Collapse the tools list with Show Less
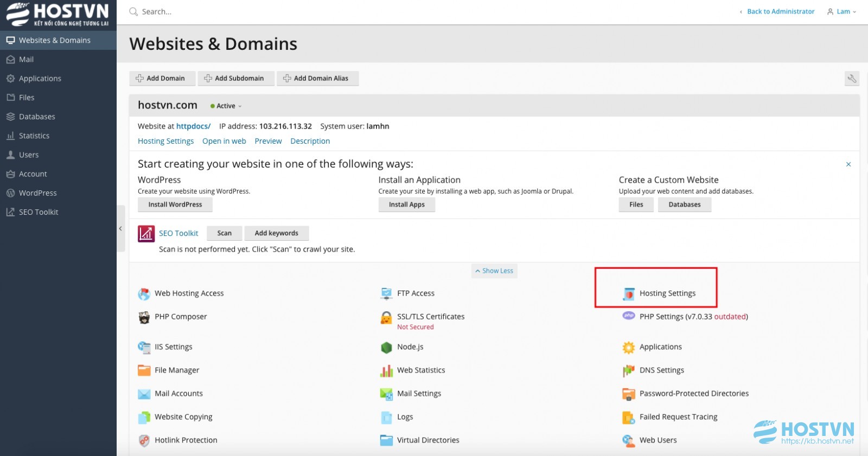 pos(494,271)
